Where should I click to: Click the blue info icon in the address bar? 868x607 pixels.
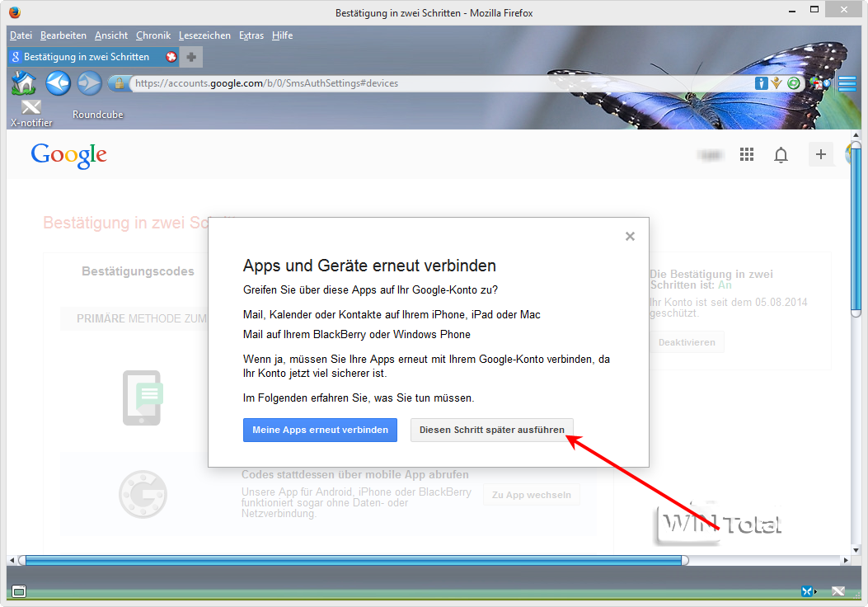tap(761, 83)
